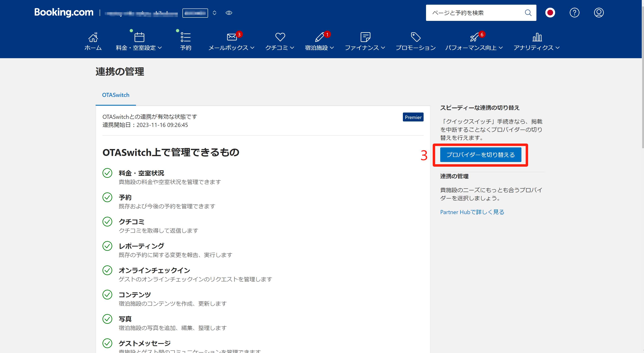This screenshot has width=644, height=353.
Task: Click the スピーディーな連携の切り替え heading
Action: (x=480, y=108)
